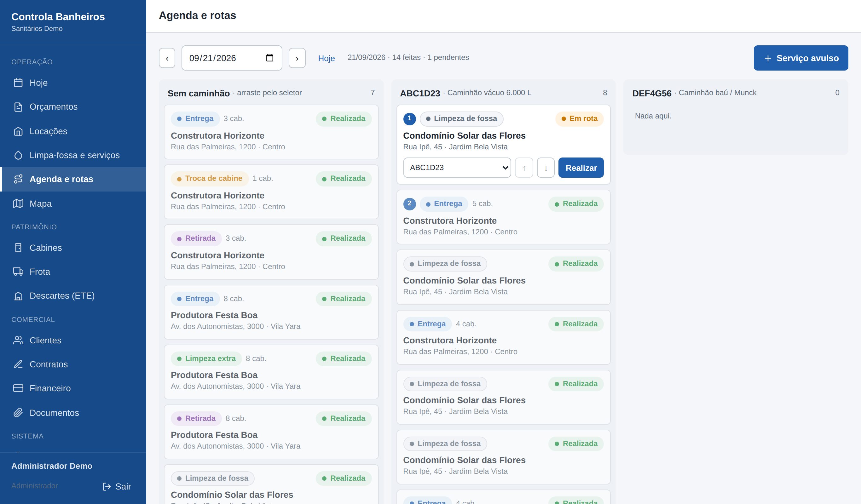Click Entrega 4 cab. Construtora Horizonte card
This screenshot has width=861, height=504.
503,337
